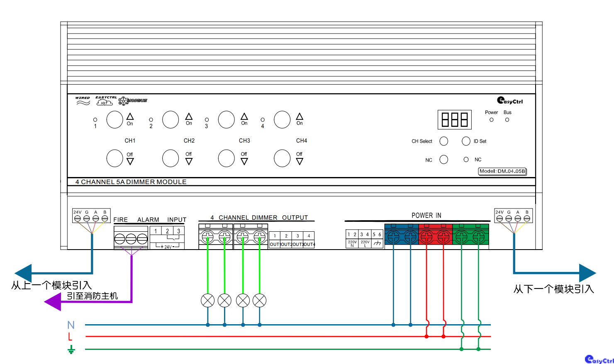The image size is (614, 364).
Task: Click the Power indicator LED
Action: tap(492, 120)
